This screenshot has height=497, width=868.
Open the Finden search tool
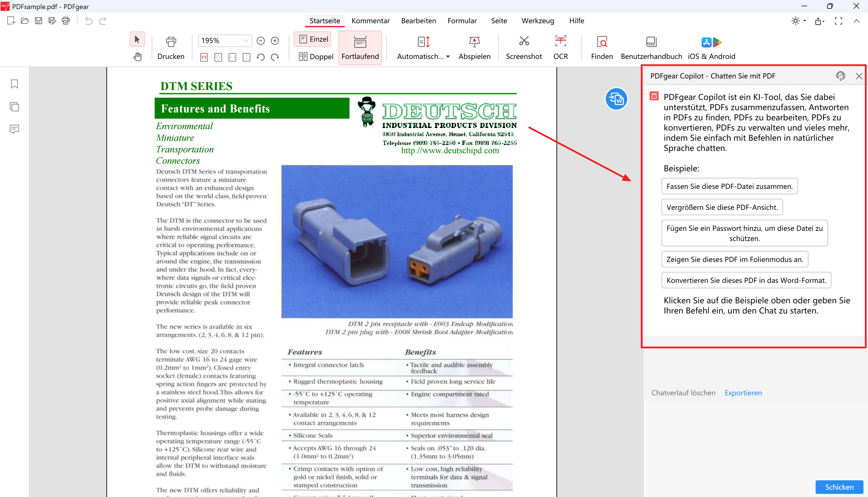(x=602, y=48)
